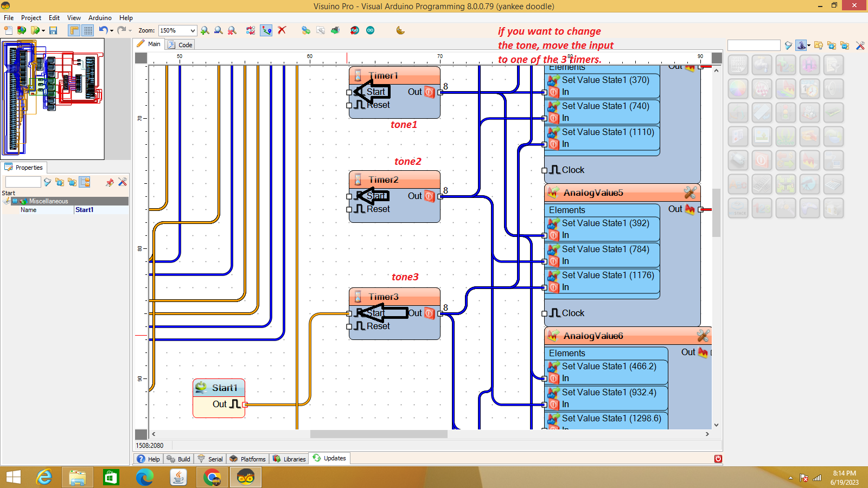The width and height of the screenshot is (868, 488).
Task: Open the Windows Start button
Action: pyautogui.click(x=13, y=478)
